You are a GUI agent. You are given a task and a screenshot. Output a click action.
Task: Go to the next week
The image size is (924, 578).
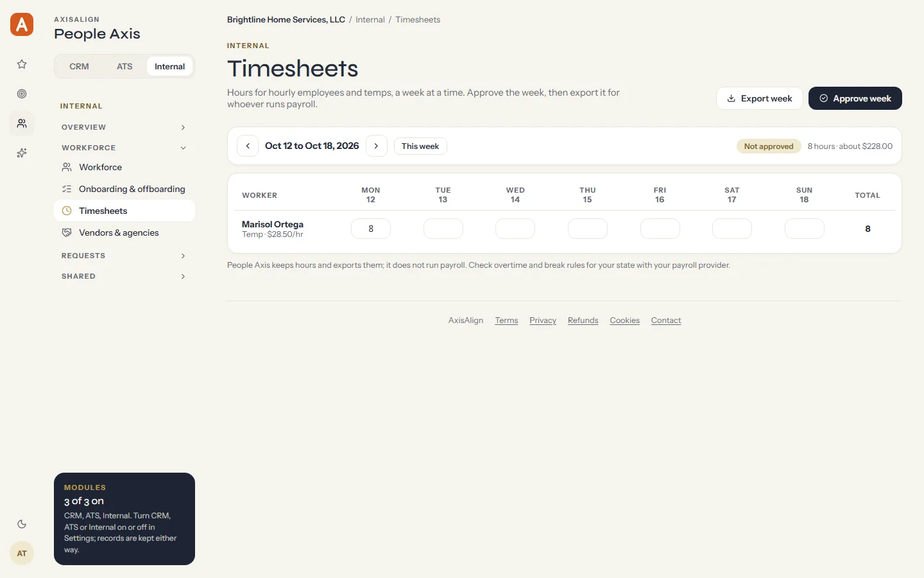[x=377, y=146]
